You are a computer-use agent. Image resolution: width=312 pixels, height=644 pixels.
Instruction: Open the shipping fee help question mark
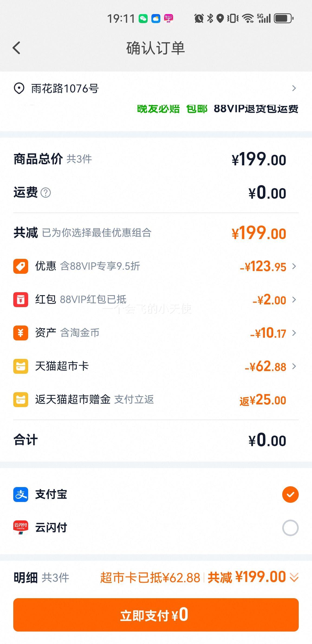(x=45, y=193)
